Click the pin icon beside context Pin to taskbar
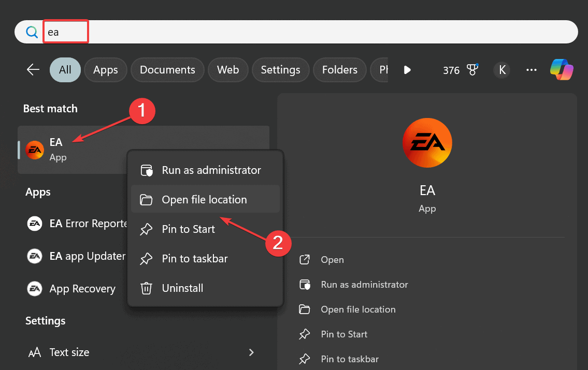Viewport: 588px width, 370px height. coord(146,259)
